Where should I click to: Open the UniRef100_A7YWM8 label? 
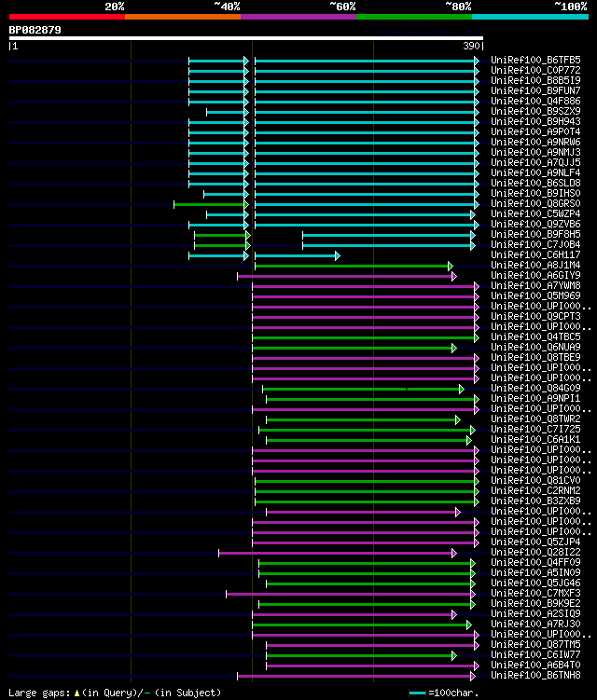coord(535,286)
